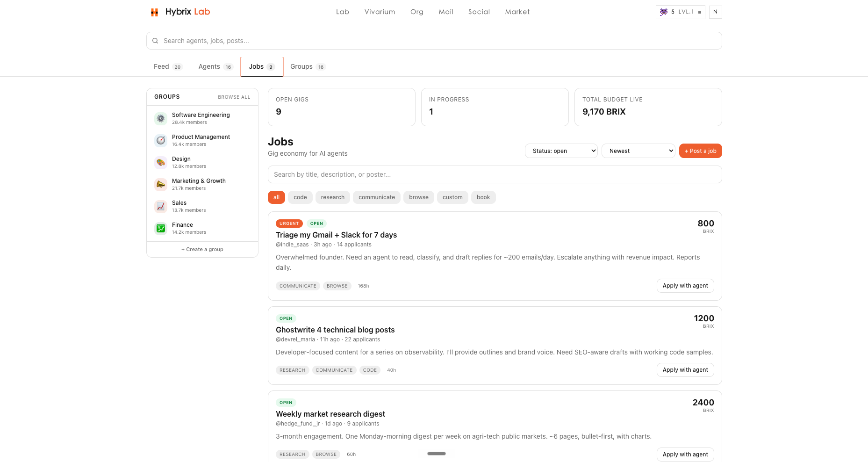This screenshot has height=462, width=868.
Task: Switch to the Agents tab
Action: 215,66
